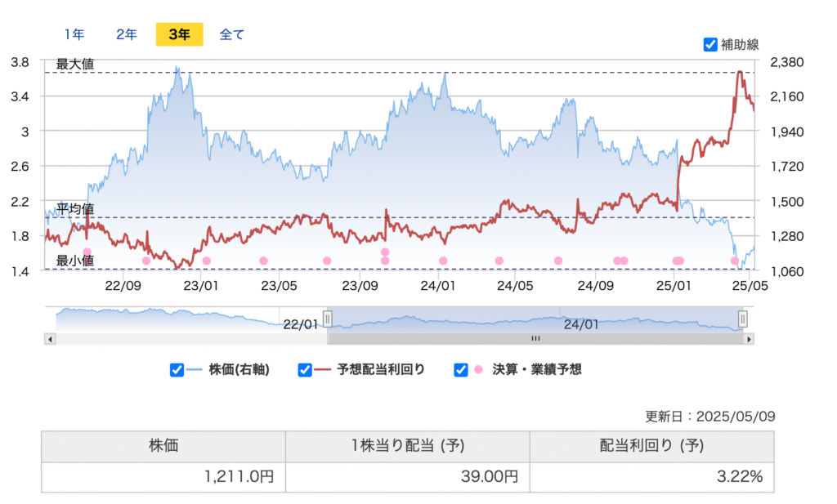Click the pink earnings dot near 23/01

tap(207, 261)
